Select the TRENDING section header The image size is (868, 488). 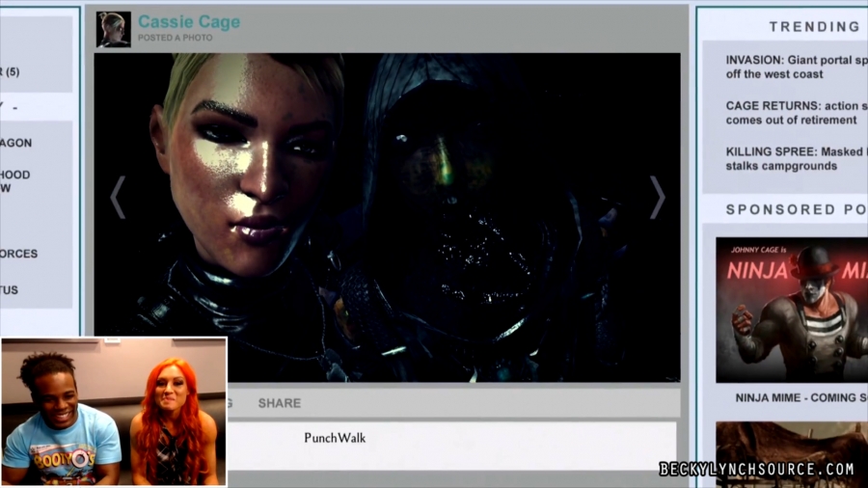coord(813,27)
